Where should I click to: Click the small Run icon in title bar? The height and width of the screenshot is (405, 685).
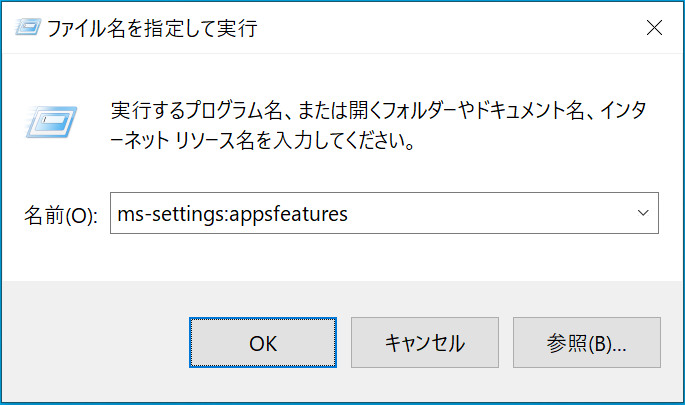click(28, 27)
